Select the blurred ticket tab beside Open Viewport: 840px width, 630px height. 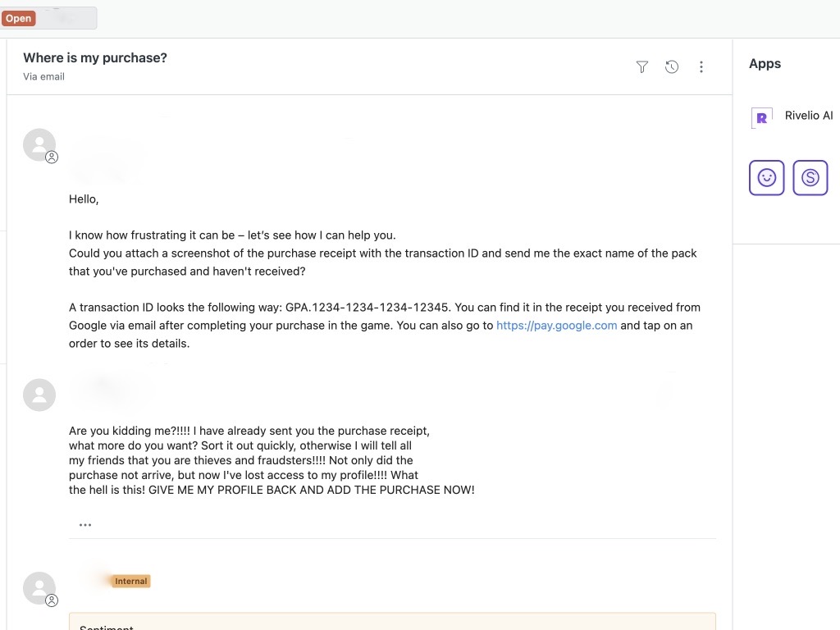pos(66,18)
